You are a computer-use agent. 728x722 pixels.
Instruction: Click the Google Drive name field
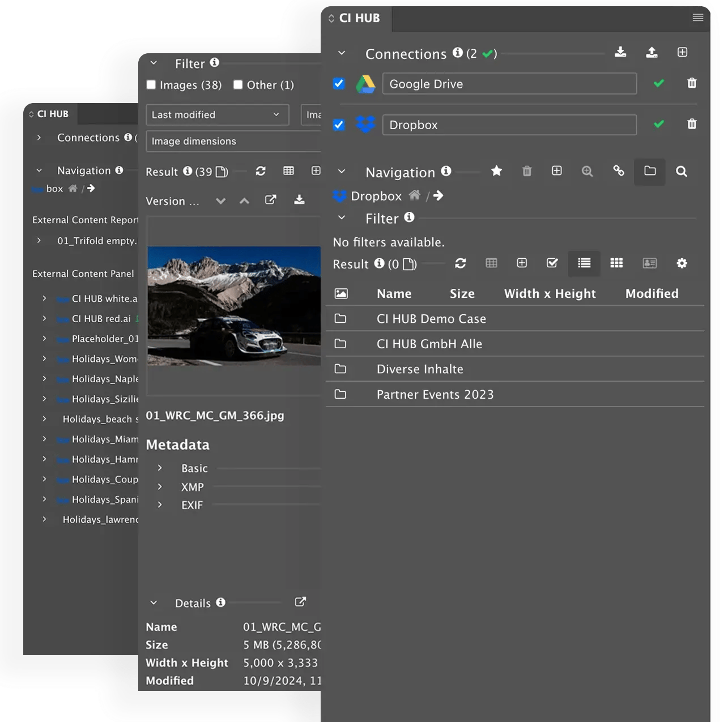tap(509, 84)
